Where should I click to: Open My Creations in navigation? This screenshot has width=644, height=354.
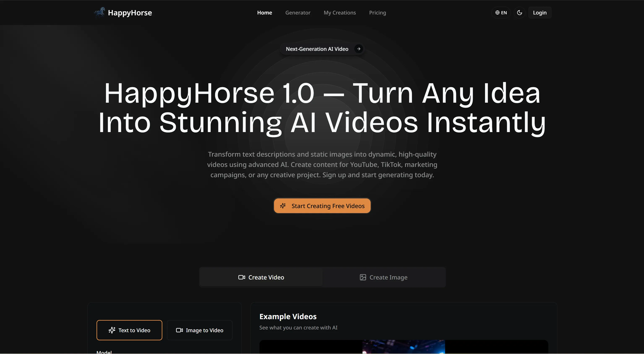[340, 13]
